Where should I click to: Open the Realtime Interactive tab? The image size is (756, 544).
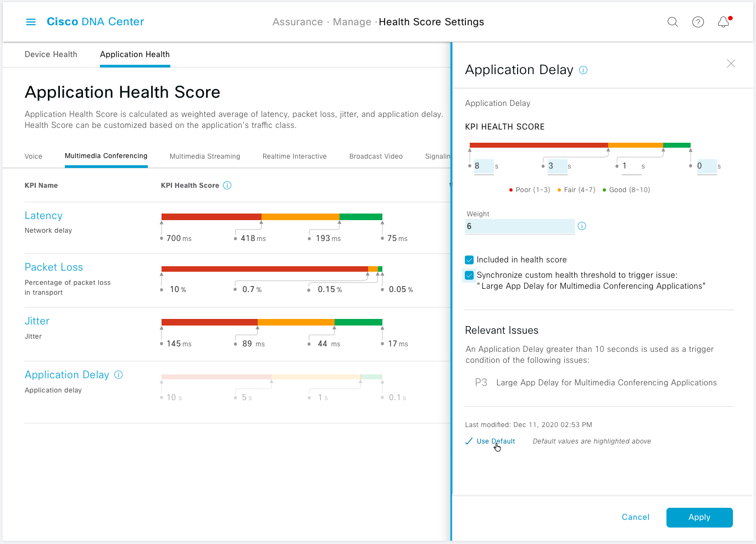[294, 156]
